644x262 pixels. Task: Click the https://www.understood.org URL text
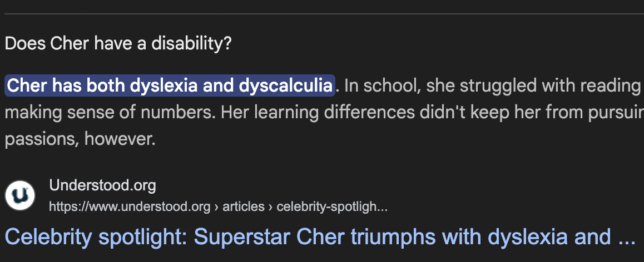[130, 206]
